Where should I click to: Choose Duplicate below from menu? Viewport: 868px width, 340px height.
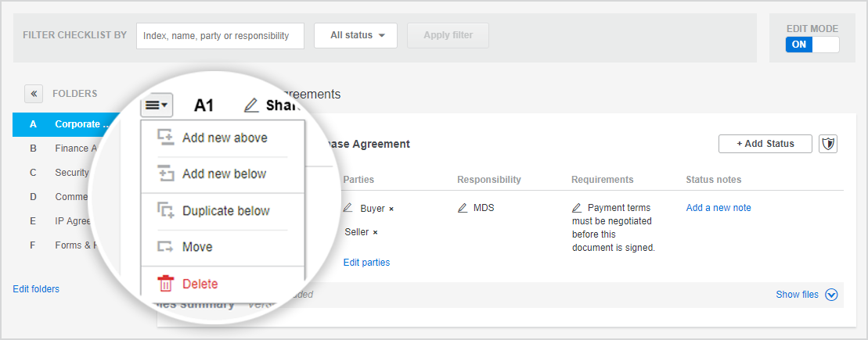click(x=225, y=211)
